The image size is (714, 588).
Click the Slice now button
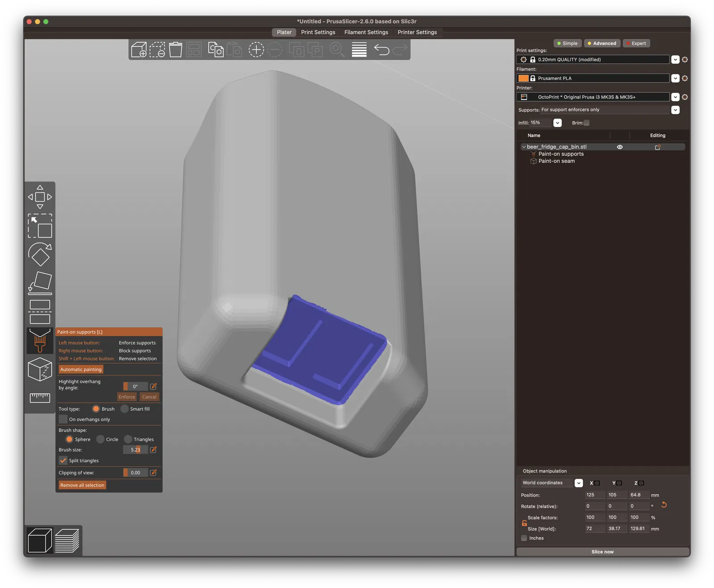pos(603,552)
